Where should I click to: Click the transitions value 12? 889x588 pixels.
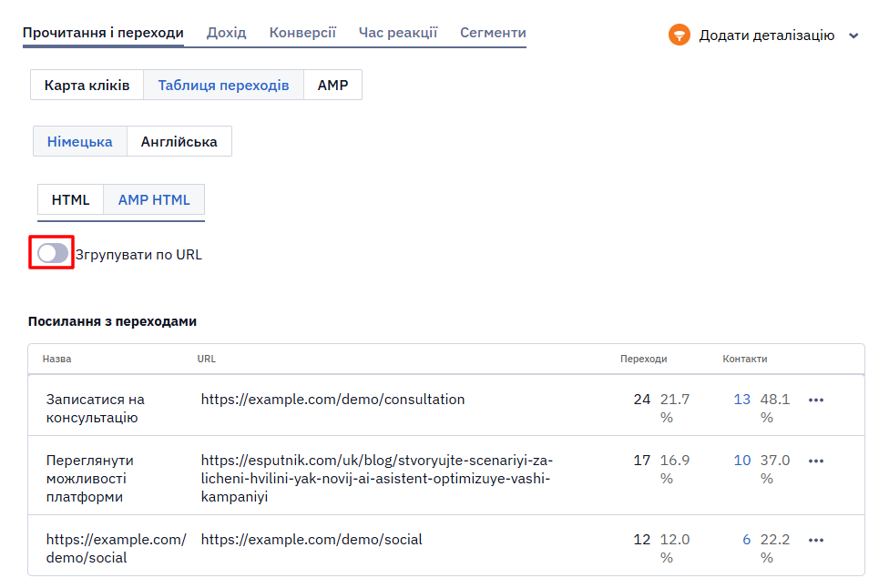642,540
